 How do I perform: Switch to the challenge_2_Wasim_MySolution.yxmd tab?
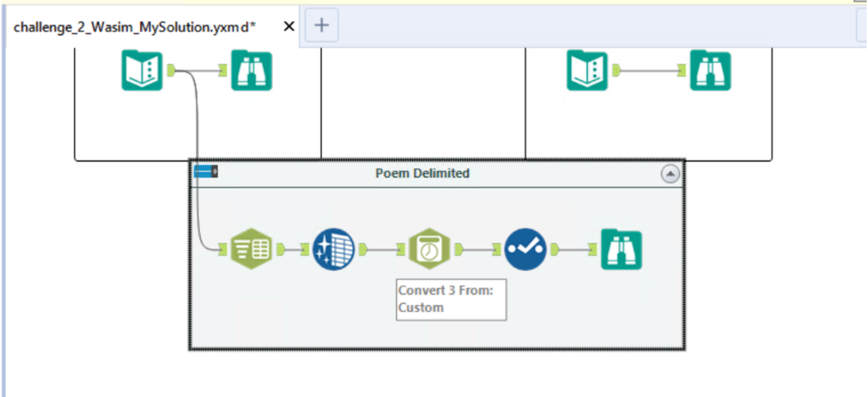tap(135, 27)
